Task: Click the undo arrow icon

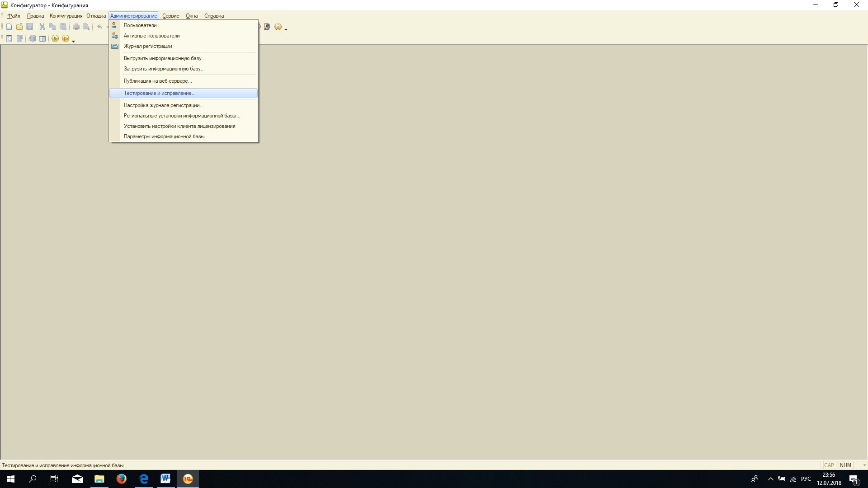Action: click(99, 27)
